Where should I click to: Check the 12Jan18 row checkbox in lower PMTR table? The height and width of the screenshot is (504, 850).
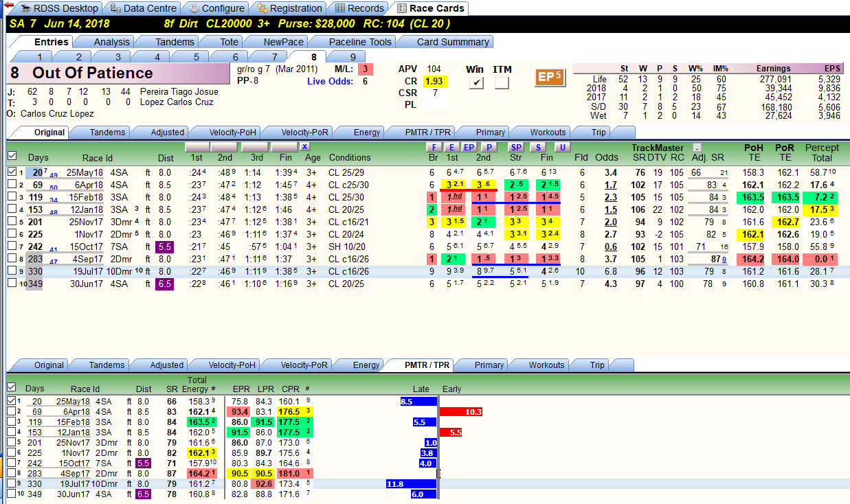pos(11,433)
